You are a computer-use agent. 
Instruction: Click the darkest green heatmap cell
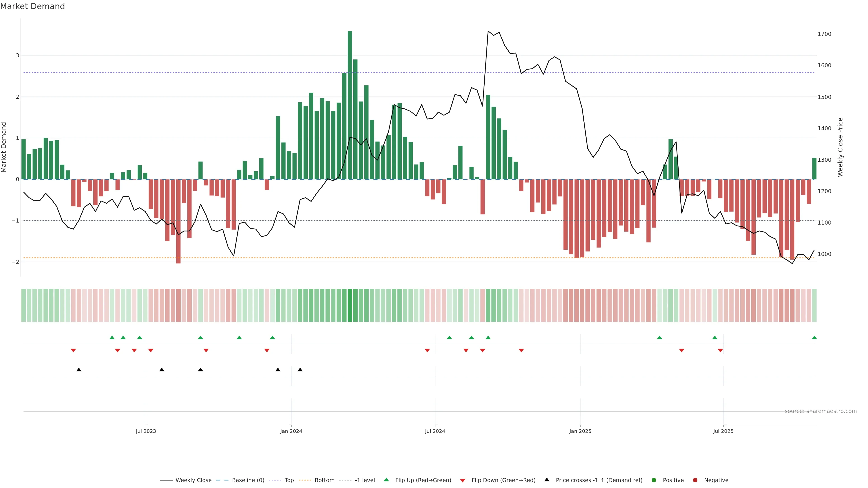click(x=350, y=305)
